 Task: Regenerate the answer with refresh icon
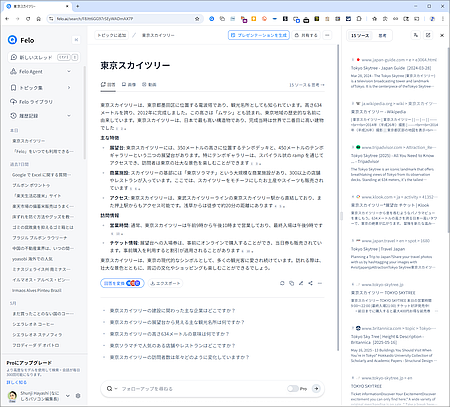click(x=282, y=283)
